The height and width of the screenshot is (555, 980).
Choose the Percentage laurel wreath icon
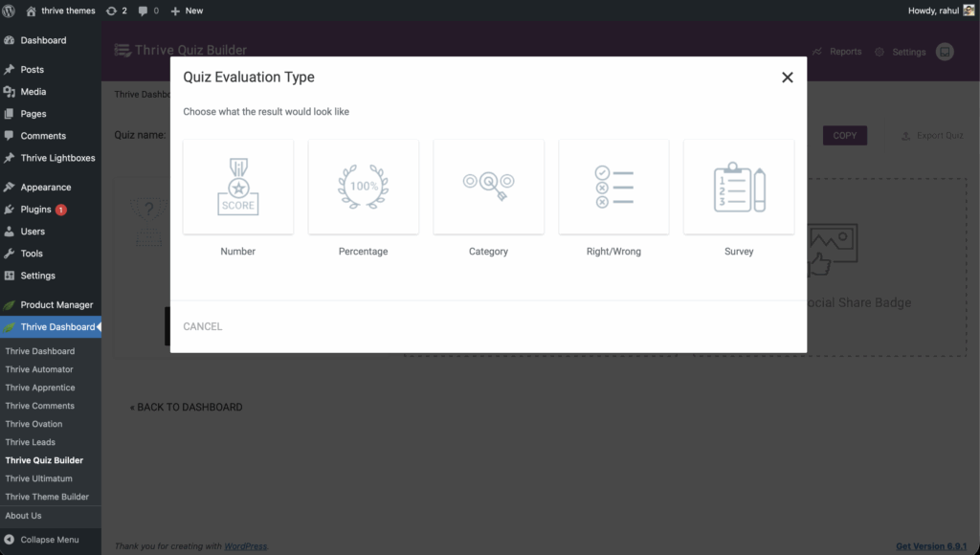tap(364, 188)
